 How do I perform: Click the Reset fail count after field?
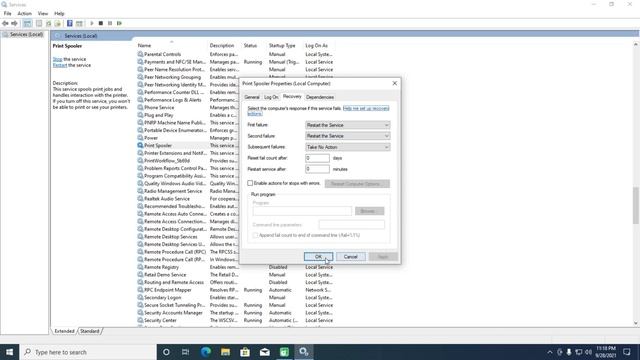point(317,158)
